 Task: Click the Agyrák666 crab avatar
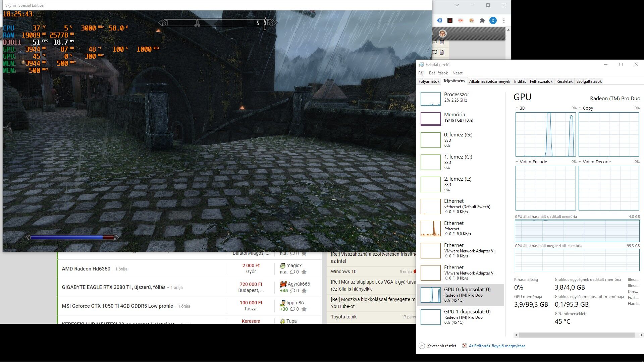[283, 284]
